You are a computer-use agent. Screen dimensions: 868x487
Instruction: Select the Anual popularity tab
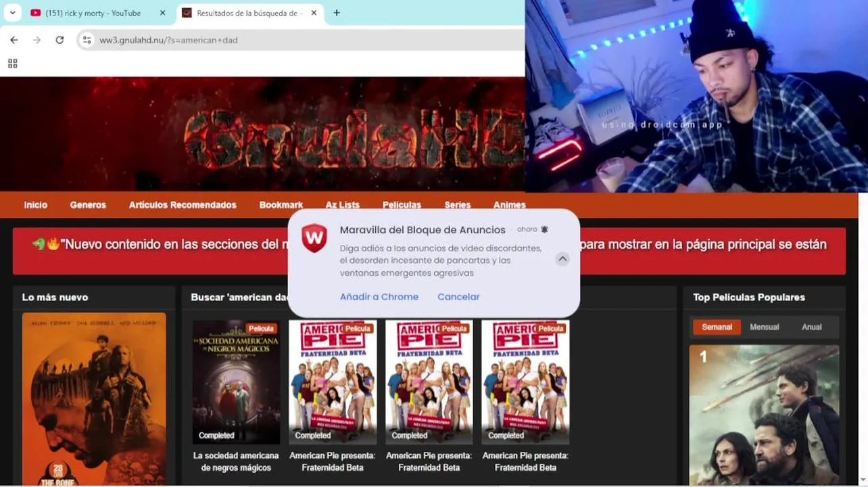(812, 327)
